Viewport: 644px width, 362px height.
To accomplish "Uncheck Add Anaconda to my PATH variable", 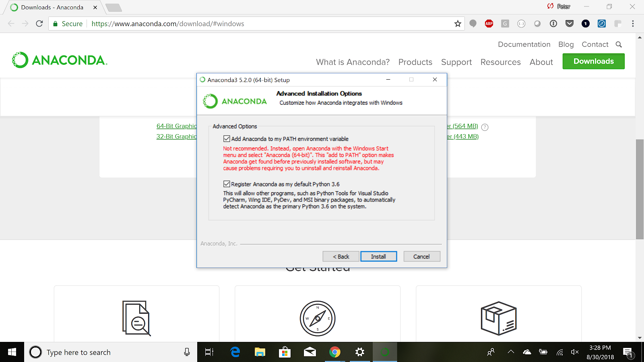I will click(x=227, y=139).
